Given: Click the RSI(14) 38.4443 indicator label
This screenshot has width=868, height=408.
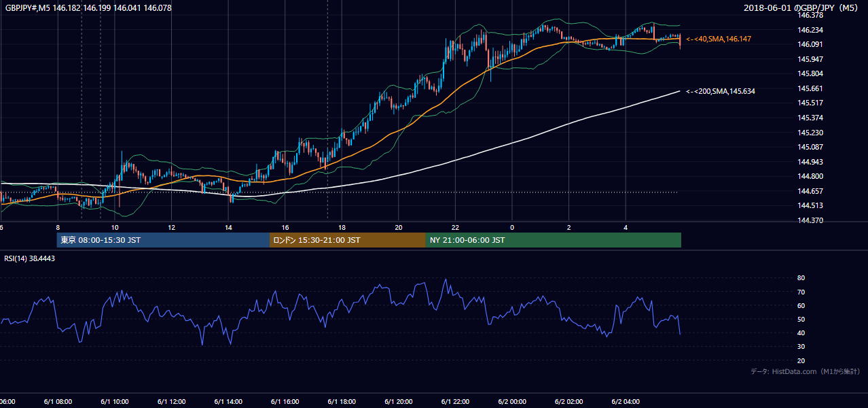Looking at the screenshot, I should [x=29, y=258].
